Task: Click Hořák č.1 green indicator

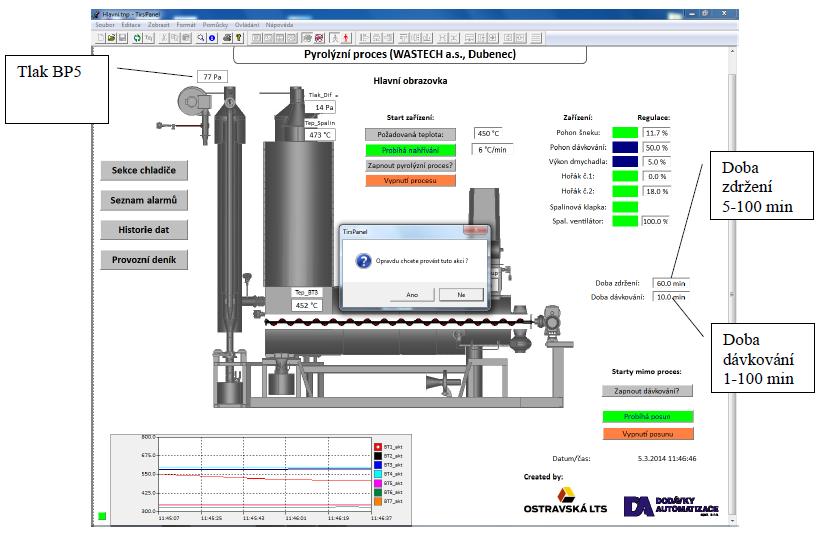Action: 625,177
